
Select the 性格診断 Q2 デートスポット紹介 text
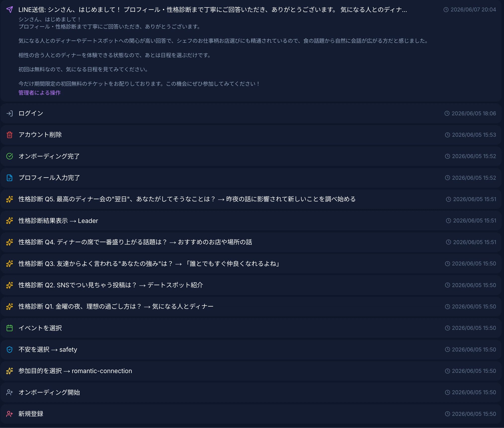pos(111,285)
